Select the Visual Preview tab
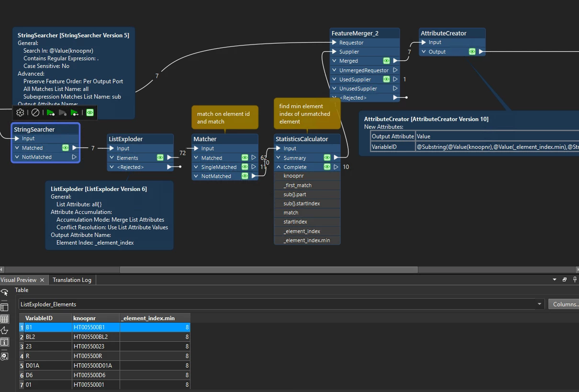Image resolution: width=579 pixels, height=392 pixels. pyautogui.click(x=19, y=280)
